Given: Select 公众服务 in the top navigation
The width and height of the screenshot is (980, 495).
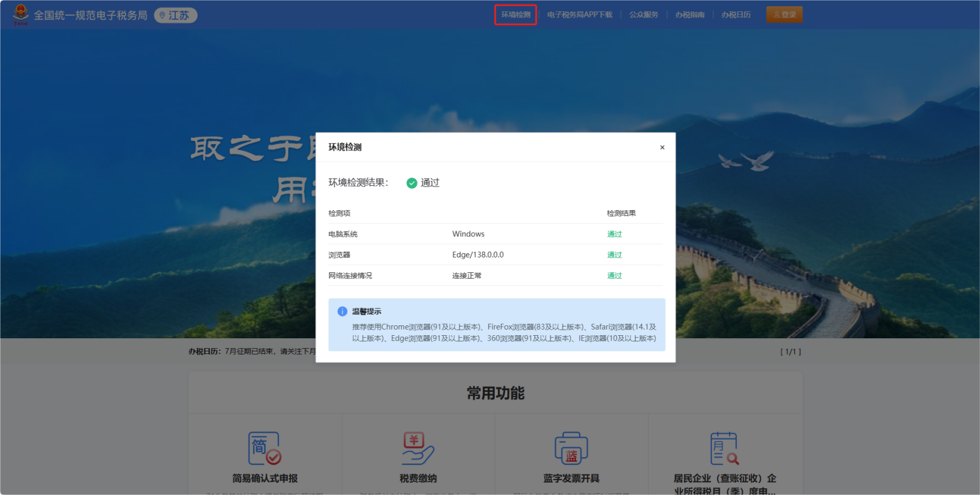Looking at the screenshot, I should pyautogui.click(x=643, y=15).
